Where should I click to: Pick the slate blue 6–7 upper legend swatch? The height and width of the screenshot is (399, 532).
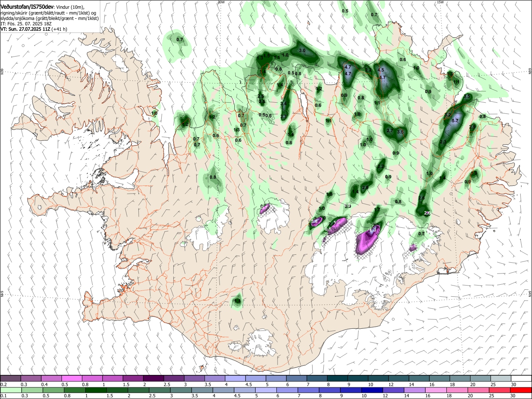pyautogui.click(x=296, y=378)
